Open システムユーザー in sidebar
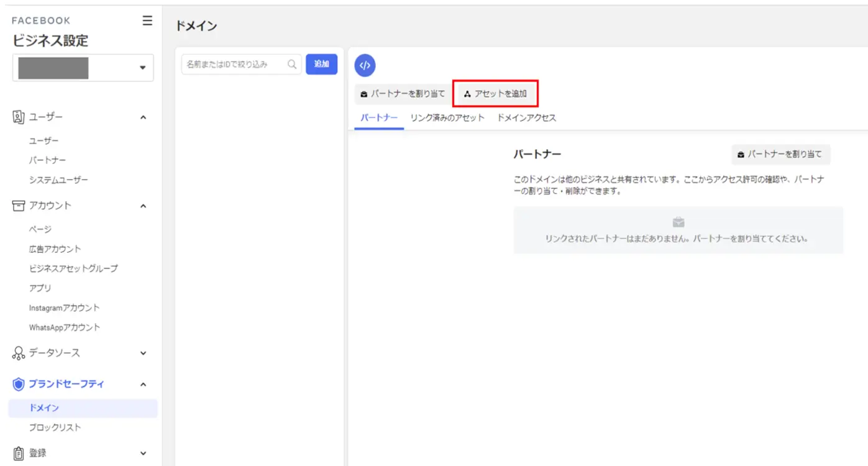Viewport: 868px width, 466px height. coord(58,180)
